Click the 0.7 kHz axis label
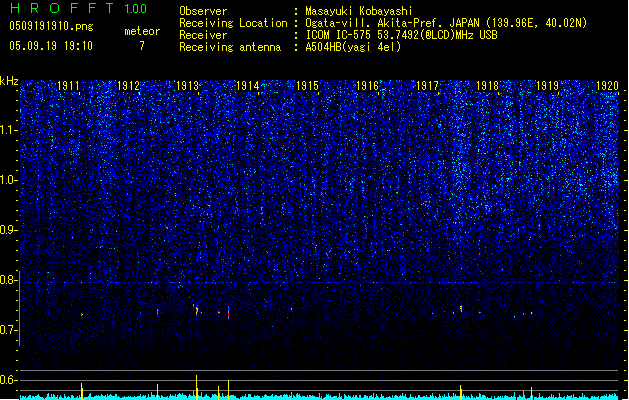Screen dimensions: 629x400 pyautogui.click(x=8, y=330)
